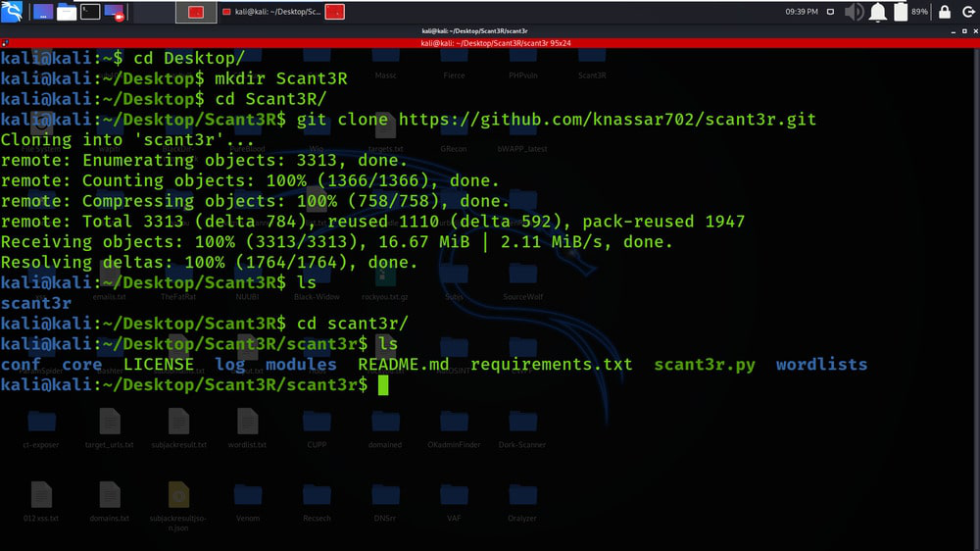
Task: Open the notifications bell
Action: coord(877,12)
